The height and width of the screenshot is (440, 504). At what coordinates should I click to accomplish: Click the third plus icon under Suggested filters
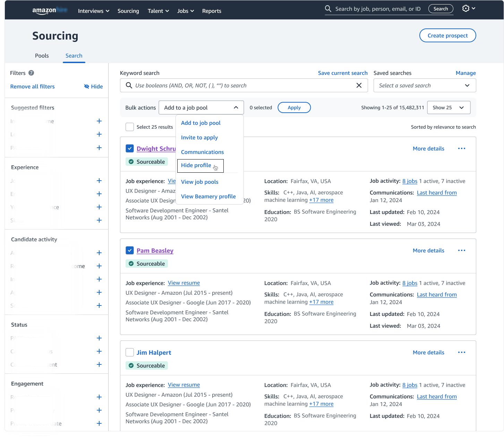pos(99,148)
